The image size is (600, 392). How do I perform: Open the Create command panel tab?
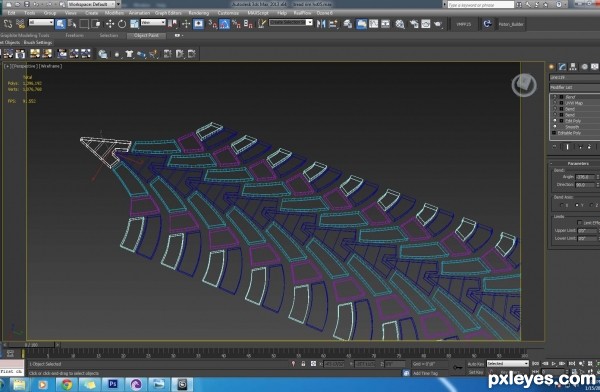pos(551,67)
